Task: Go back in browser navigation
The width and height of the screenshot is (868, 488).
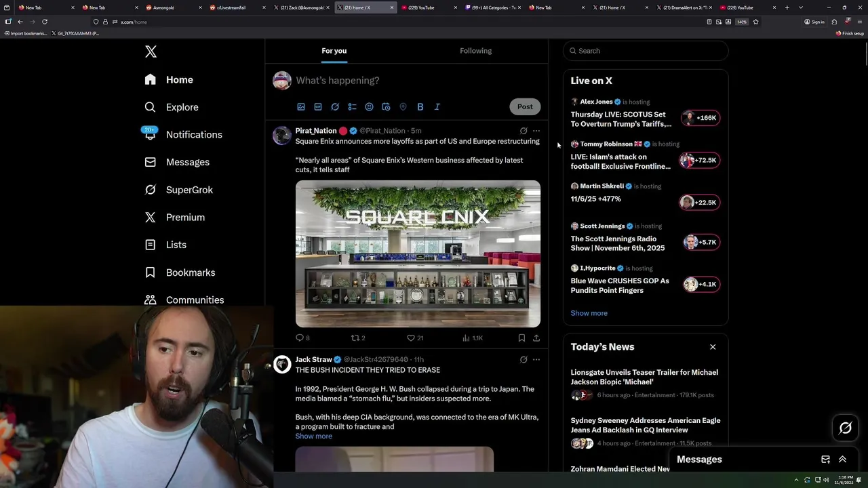Action: point(20,22)
